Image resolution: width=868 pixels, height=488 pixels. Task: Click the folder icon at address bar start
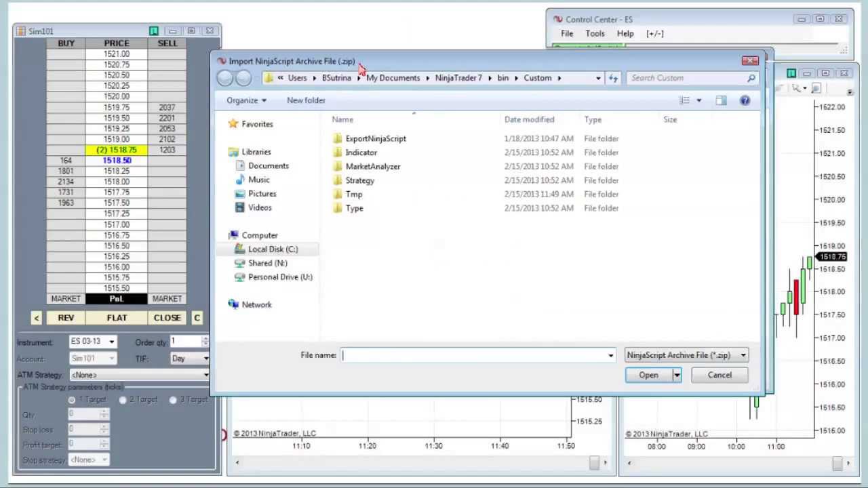pyautogui.click(x=269, y=78)
